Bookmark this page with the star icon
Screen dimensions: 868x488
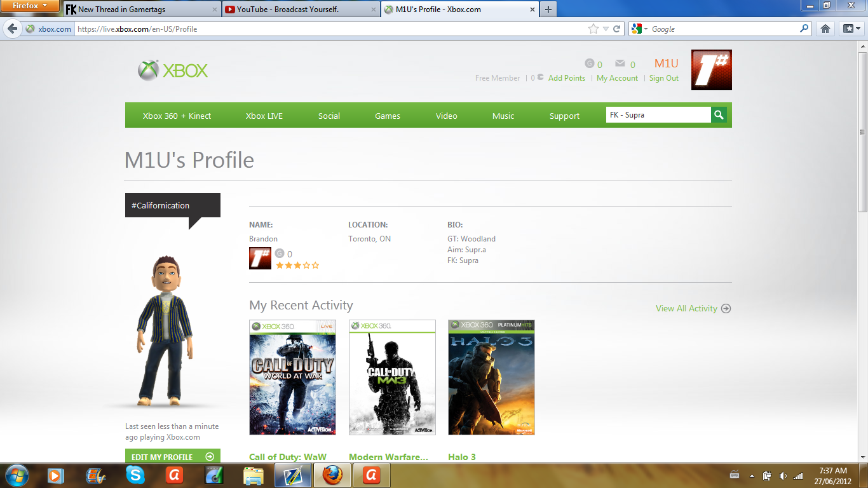593,29
